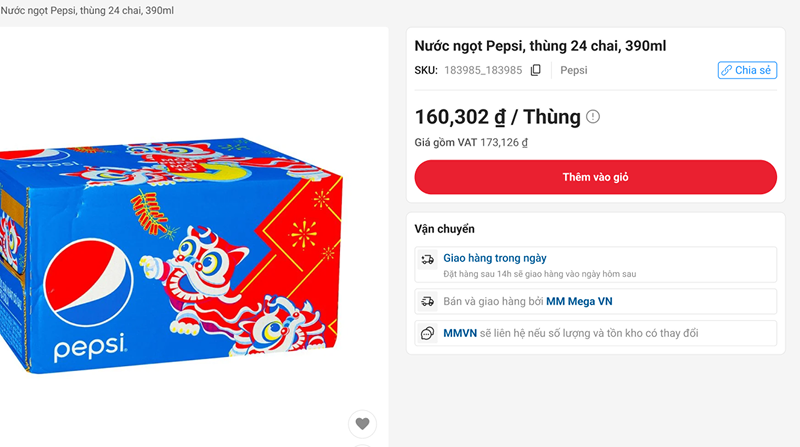Copy the SKU number with copy icon
The image size is (800, 447).
(536, 70)
